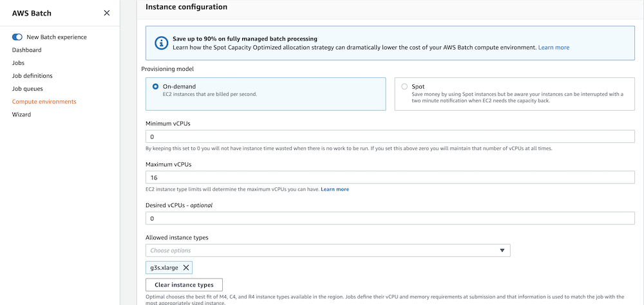Open the Wizard page

pyautogui.click(x=21, y=115)
